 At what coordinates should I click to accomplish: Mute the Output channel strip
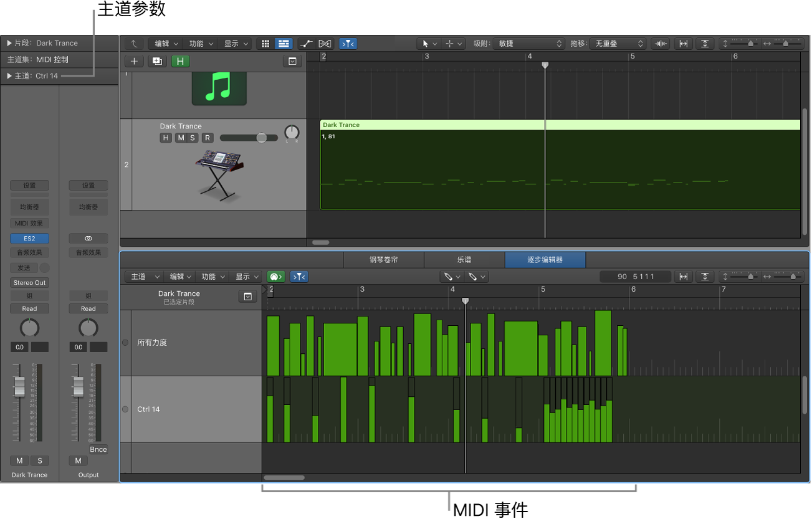78,461
